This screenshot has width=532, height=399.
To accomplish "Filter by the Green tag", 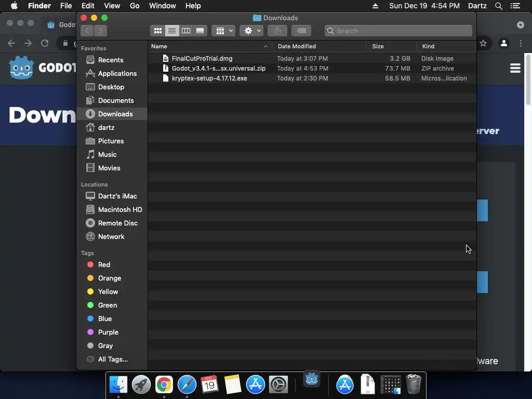I will click(112, 305).
